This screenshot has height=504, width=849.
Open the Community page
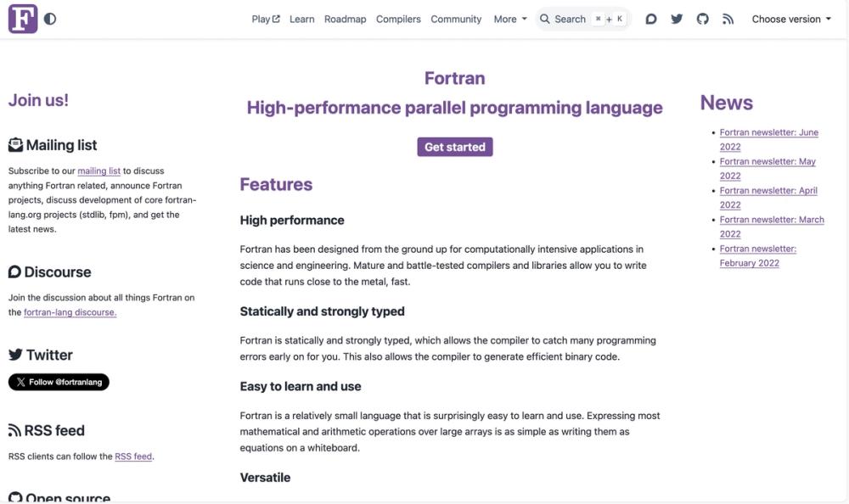click(456, 19)
